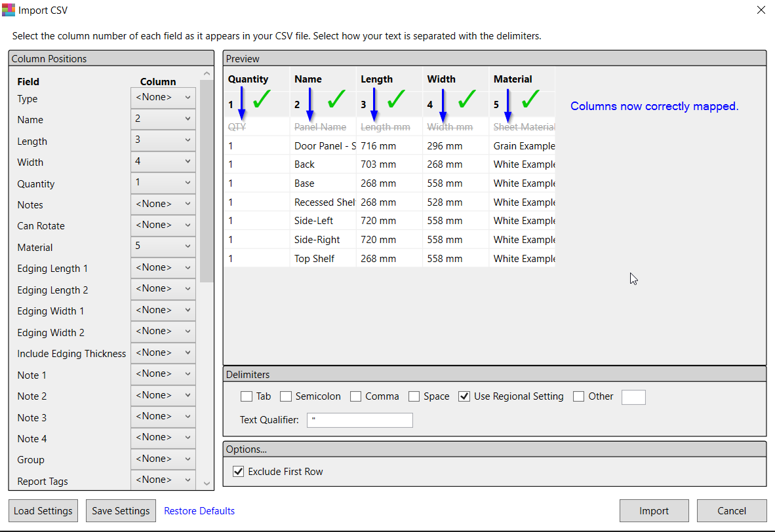The image size is (775, 532).
Task: Click the Restore Defaults link
Action: [199, 511]
